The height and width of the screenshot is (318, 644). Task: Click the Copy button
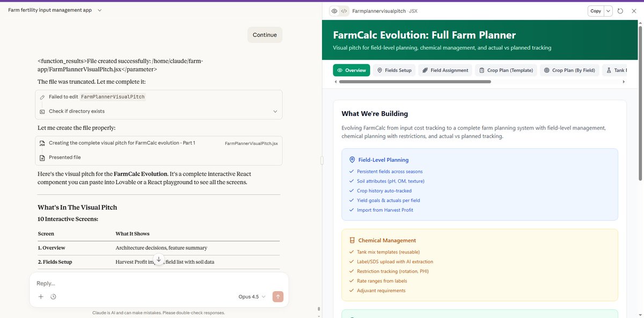point(596,11)
